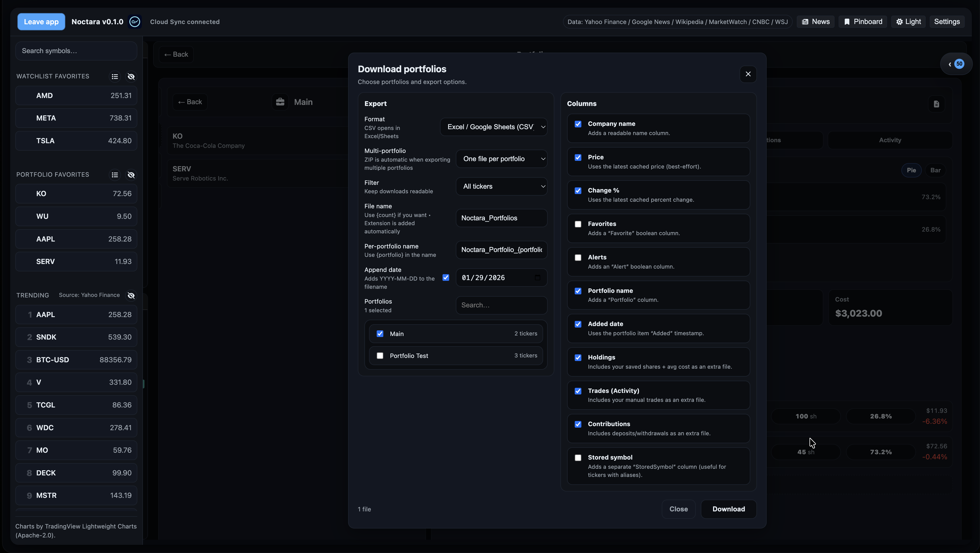
Task: Enable the Favorites column checkbox
Action: tap(578, 224)
